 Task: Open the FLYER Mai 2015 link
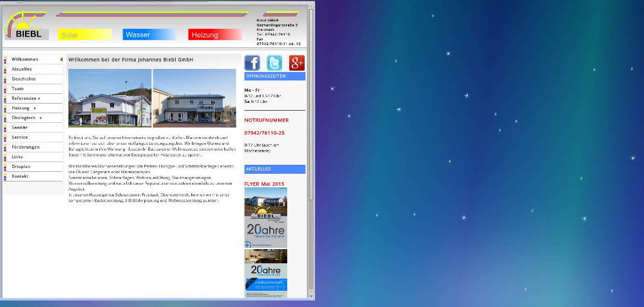(264, 184)
